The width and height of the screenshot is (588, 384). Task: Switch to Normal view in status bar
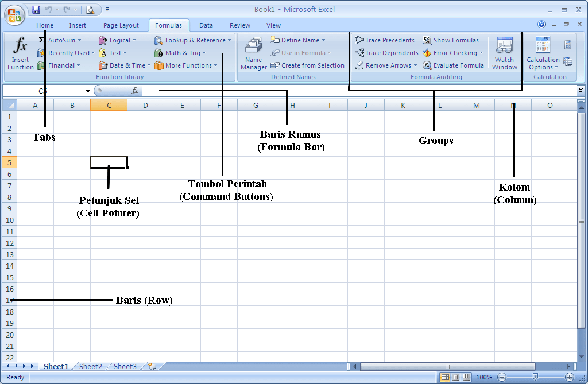point(445,377)
